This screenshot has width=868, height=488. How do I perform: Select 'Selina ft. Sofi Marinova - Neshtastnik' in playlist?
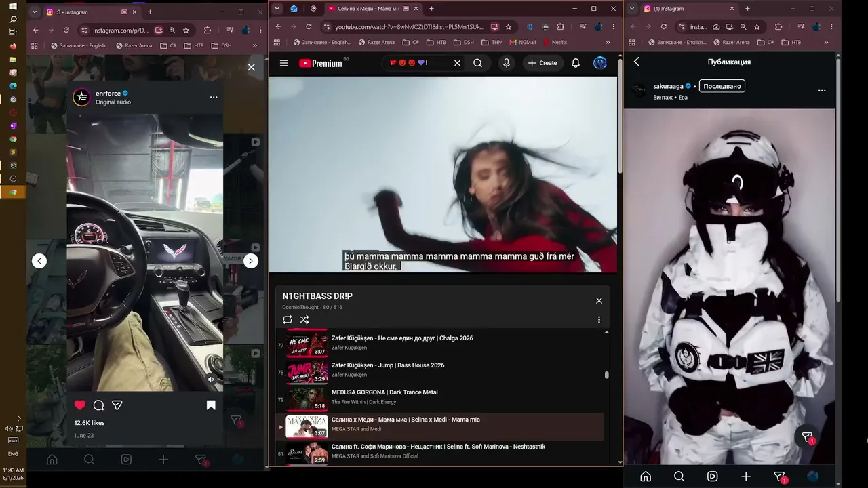point(439,453)
